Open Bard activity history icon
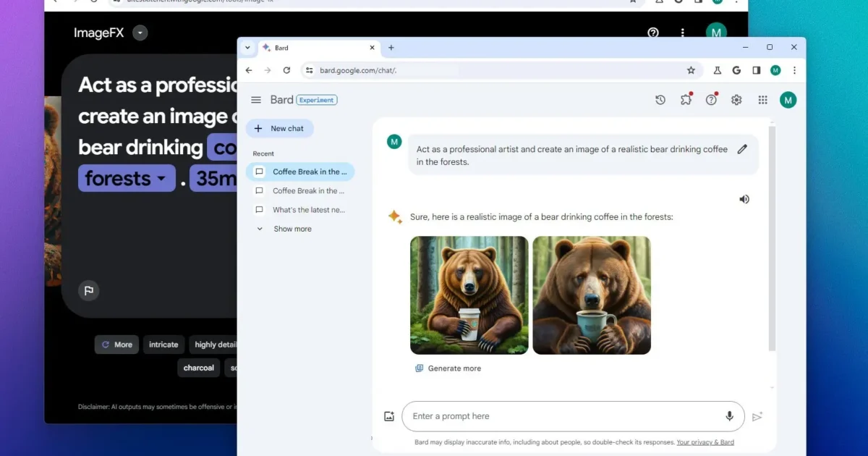The image size is (868, 456). (660, 100)
